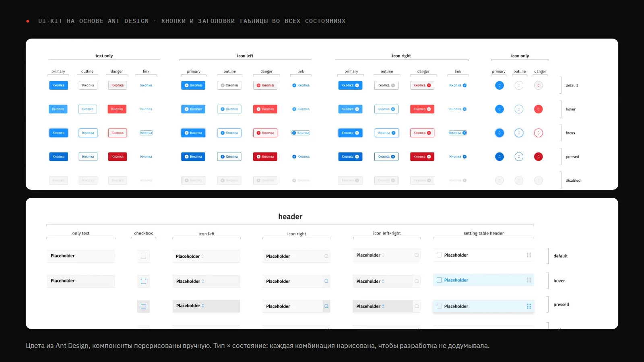Click the primary icon-only button in focus row
644x362 pixels.
pyautogui.click(x=500, y=133)
